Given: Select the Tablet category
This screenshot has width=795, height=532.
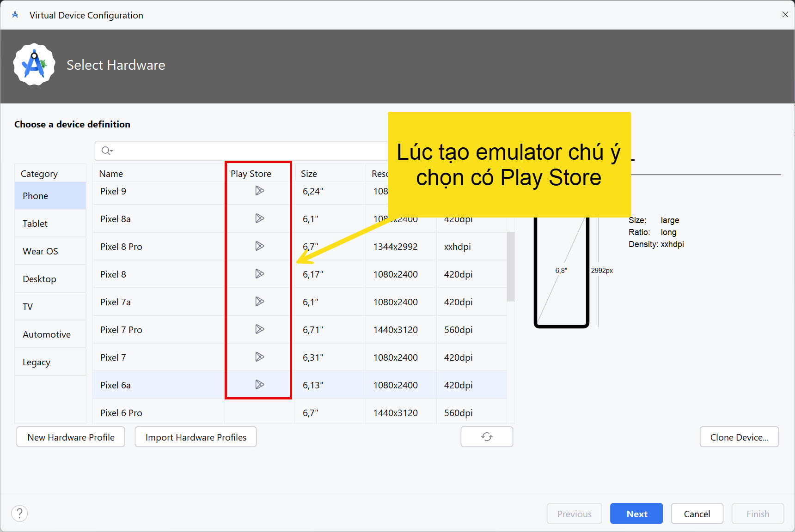Looking at the screenshot, I should pyautogui.click(x=50, y=224).
